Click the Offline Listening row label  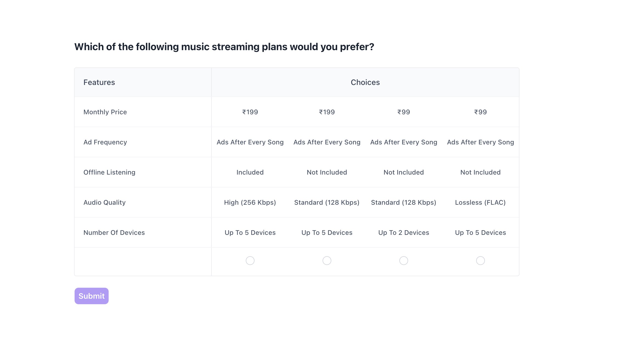pos(109,172)
